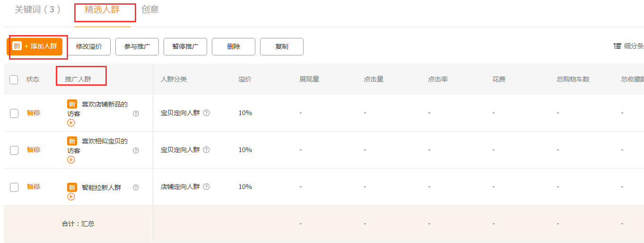This screenshot has width=644, height=243.
Task: Click the 10% premium of 喜欢相似宝贝的访客
Action: tap(245, 150)
